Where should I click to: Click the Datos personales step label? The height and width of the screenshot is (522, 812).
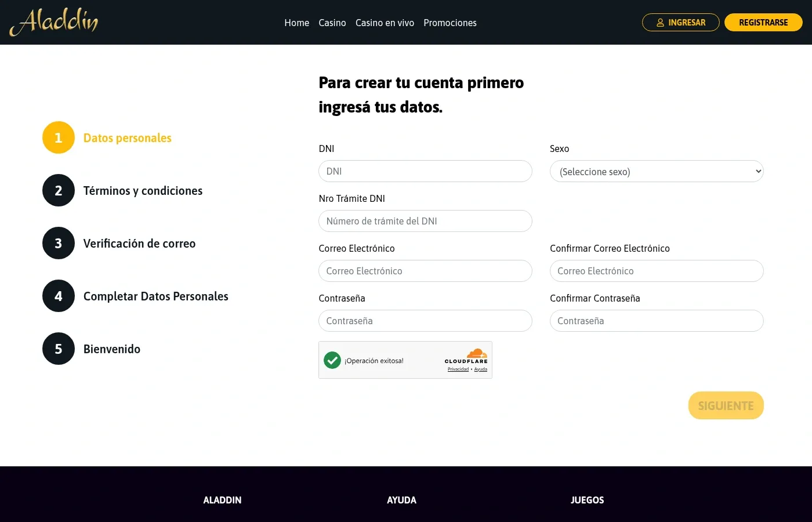pyautogui.click(x=128, y=138)
